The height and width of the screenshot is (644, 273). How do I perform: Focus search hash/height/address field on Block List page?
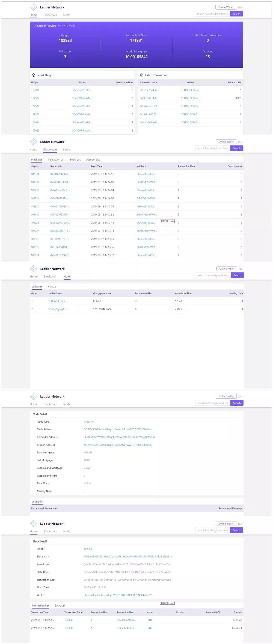(213, 148)
